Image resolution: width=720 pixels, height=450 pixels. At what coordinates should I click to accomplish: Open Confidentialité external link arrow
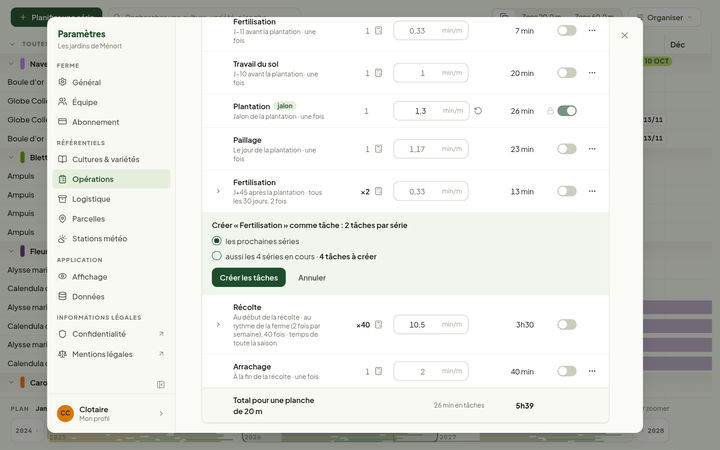[x=161, y=334]
